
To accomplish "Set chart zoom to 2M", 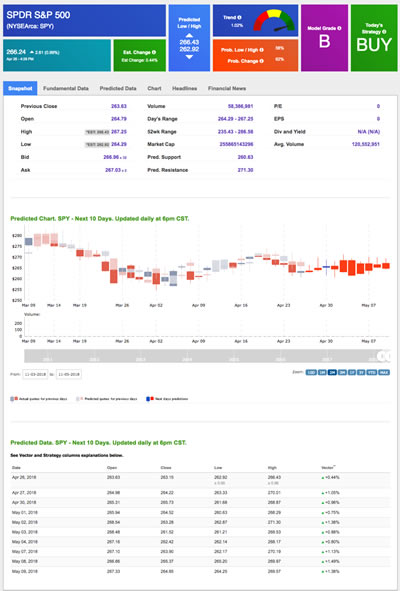I will (332, 372).
